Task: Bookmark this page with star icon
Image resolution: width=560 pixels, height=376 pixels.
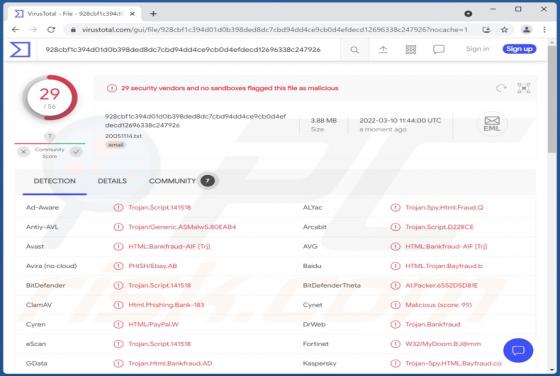Action: (504, 30)
